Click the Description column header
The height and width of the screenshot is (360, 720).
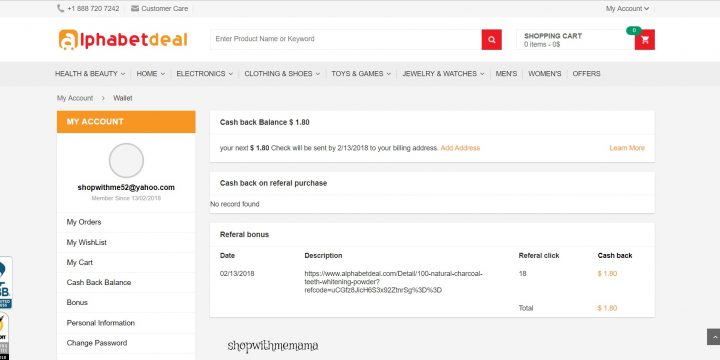coord(323,256)
